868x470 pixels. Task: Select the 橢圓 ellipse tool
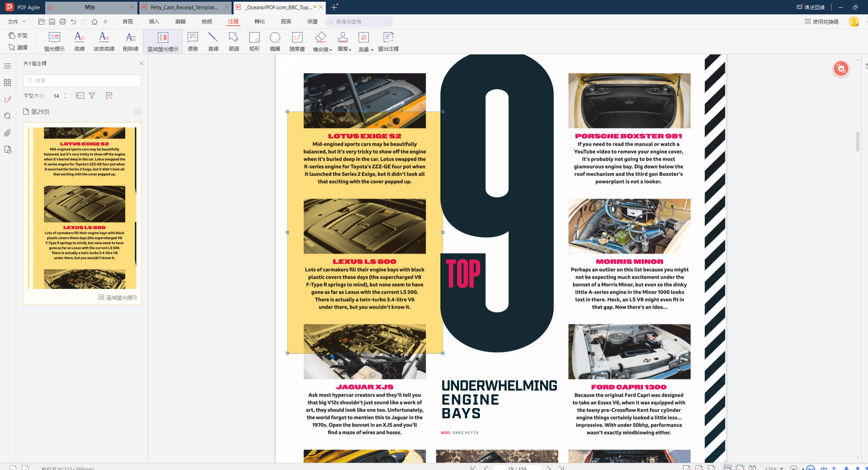pos(275,42)
